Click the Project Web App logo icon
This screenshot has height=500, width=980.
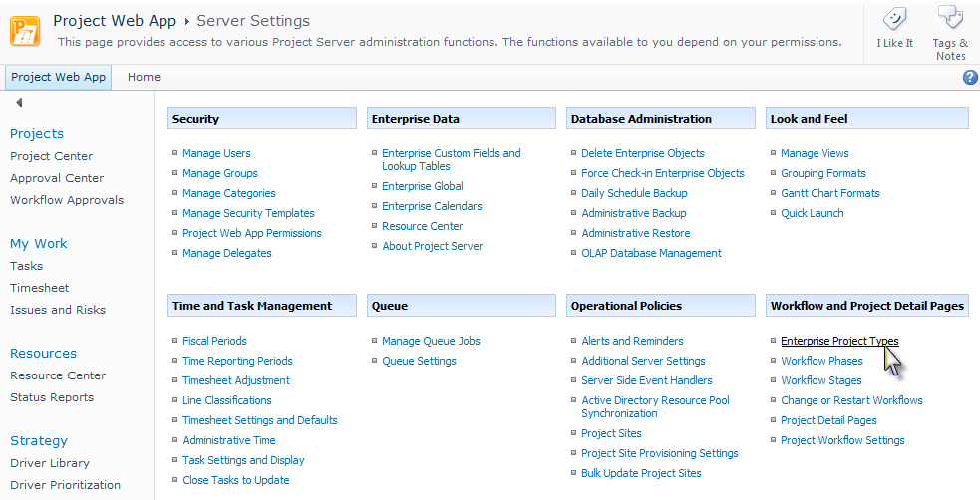tap(25, 30)
